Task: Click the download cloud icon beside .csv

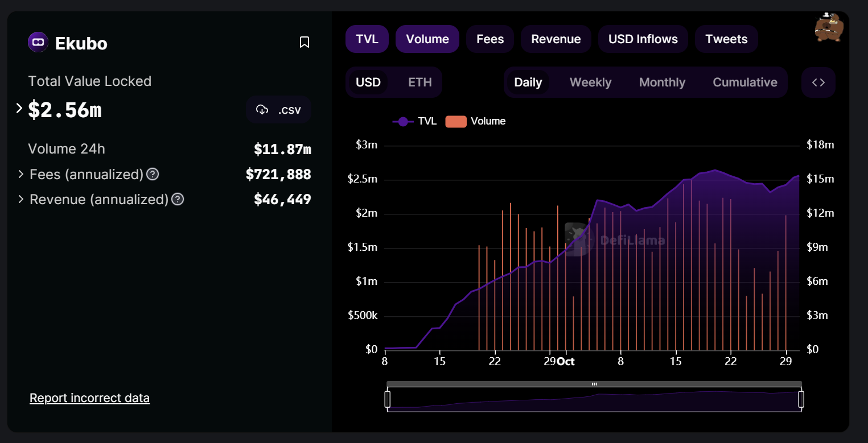Action: pos(262,110)
